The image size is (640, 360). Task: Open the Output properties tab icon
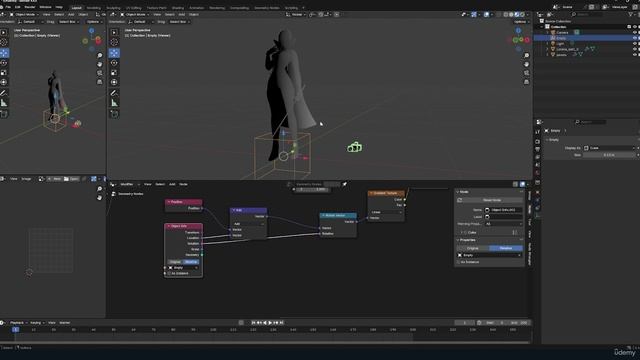click(x=538, y=149)
